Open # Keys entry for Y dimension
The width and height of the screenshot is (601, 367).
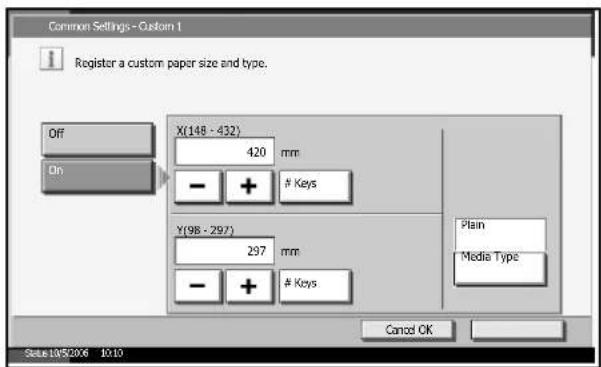[315, 286]
